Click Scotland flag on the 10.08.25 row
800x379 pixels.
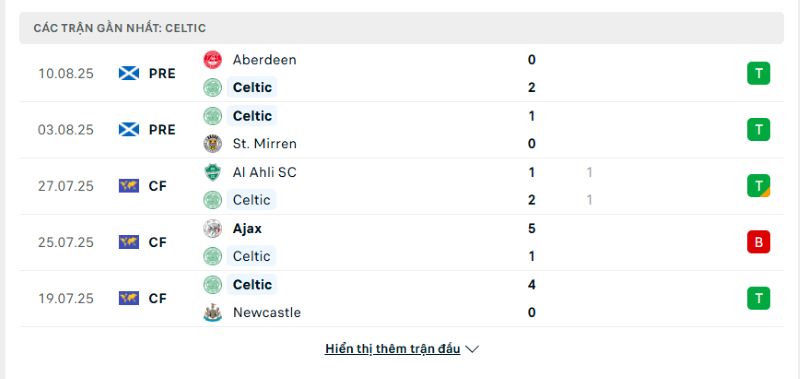tap(129, 73)
